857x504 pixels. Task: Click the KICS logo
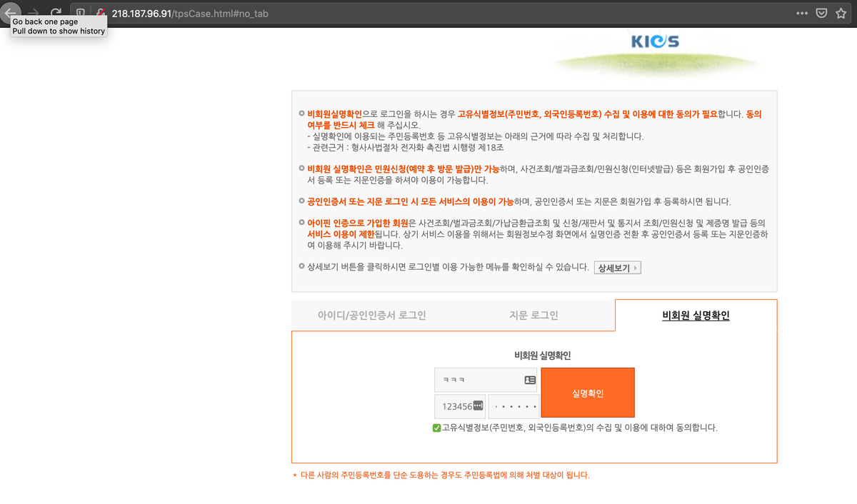pos(655,41)
